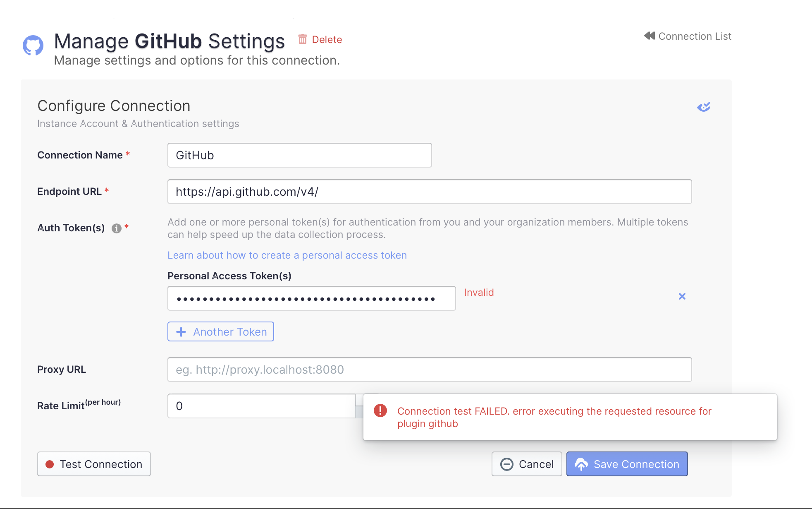This screenshot has width=812, height=509.
Task: Add Another Token
Action: point(221,331)
